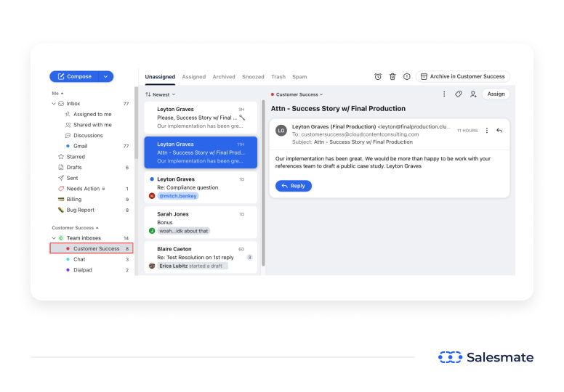Open the message three-dot options menu

pyautogui.click(x=487, y=131)
